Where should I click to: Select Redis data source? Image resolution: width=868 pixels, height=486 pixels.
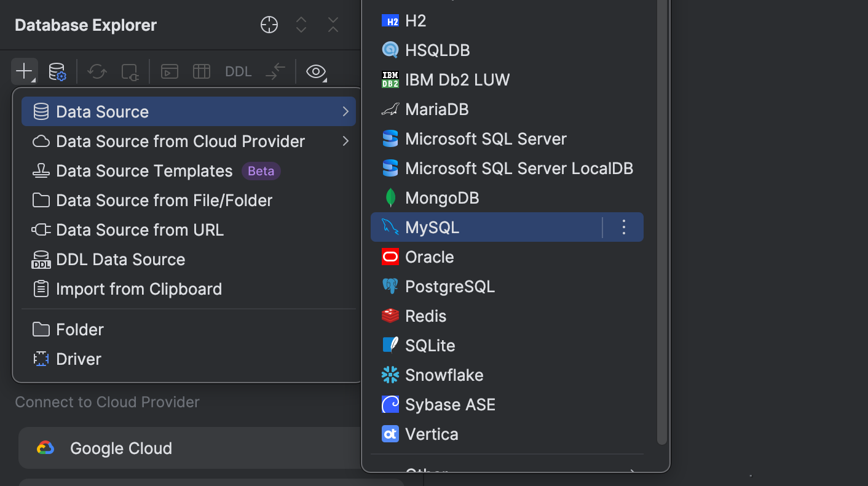[507, 316]
